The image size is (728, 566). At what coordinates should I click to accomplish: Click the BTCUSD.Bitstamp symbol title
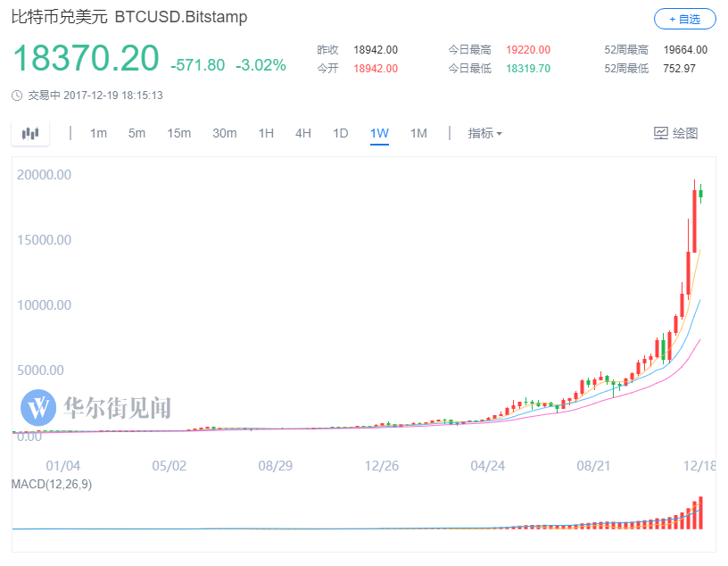point(181,17)
